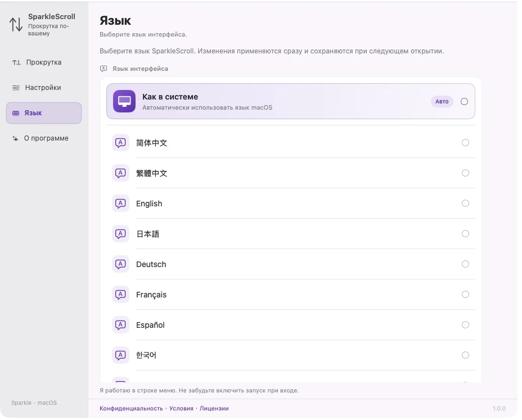Enable the 한국어 radio button
The image size is (522, 420).
click(x=465, y=355)
